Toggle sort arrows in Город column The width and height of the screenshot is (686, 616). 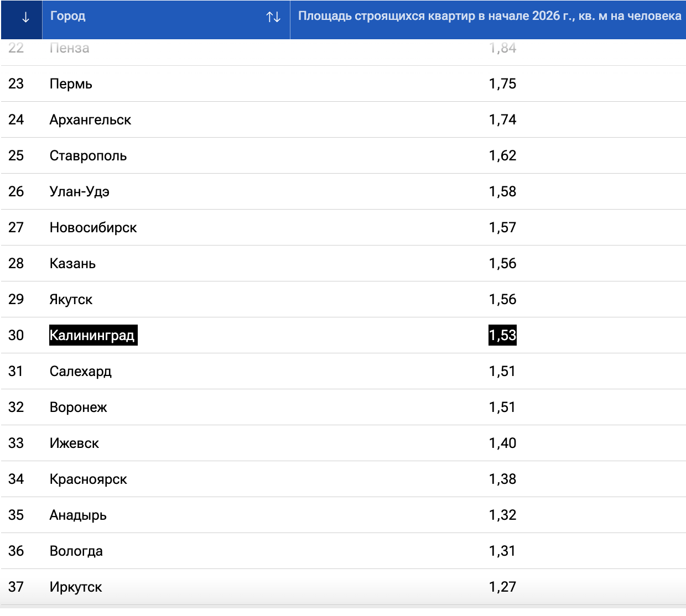(273, 17)
